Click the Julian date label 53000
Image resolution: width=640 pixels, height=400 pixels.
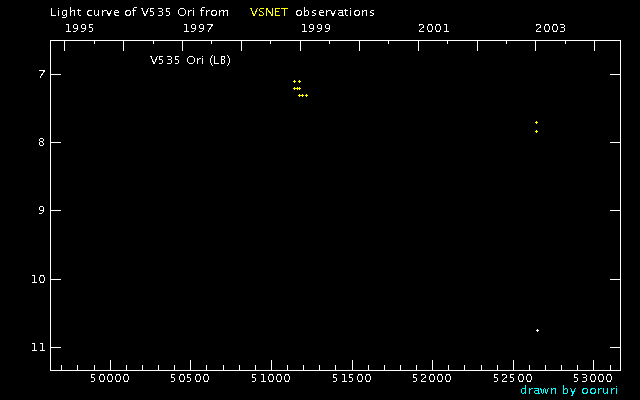[593, 378]
